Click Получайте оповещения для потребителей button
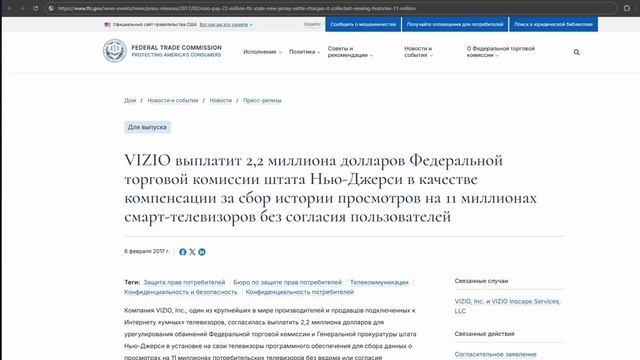 coord(455,24)
